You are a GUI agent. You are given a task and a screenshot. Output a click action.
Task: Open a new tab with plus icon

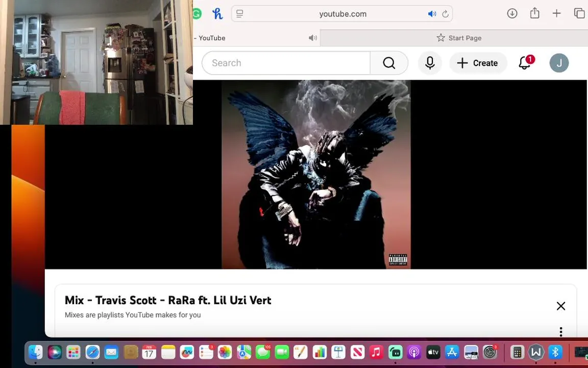556,13
